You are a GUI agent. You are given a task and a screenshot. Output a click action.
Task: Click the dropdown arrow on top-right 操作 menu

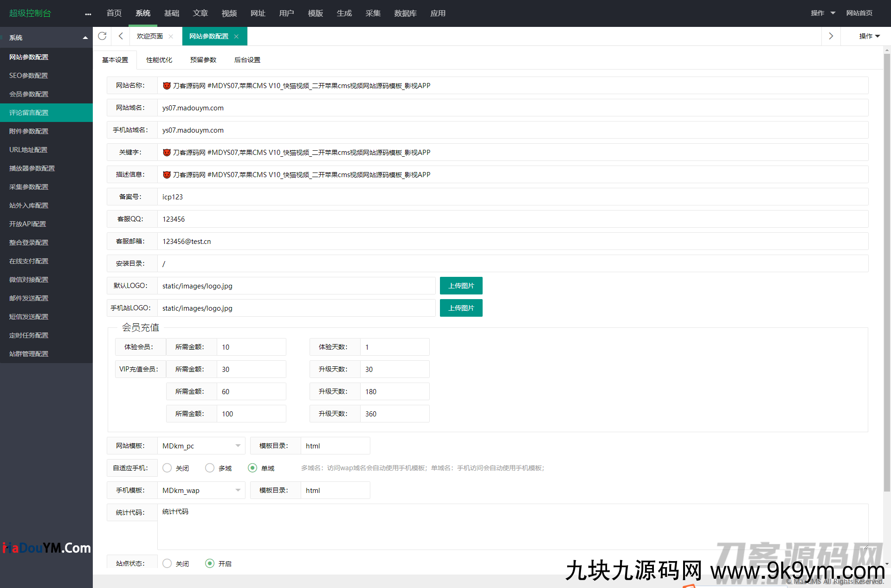(833, 13)
